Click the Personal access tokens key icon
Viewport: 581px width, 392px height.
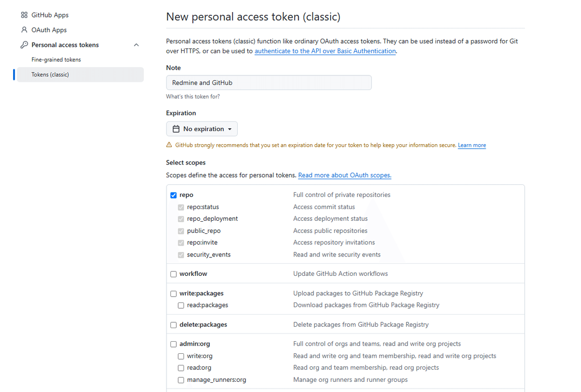coord(24,45)
